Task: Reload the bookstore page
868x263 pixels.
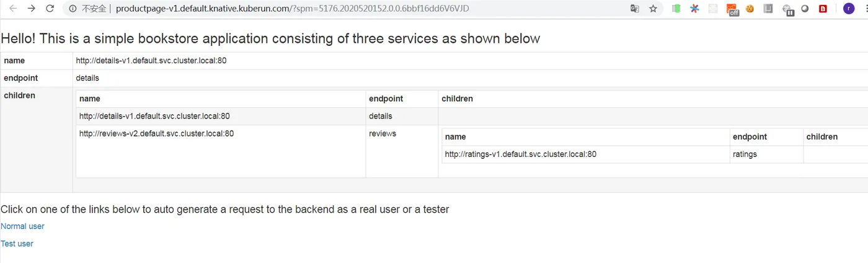Action: [x=50, y=9]
